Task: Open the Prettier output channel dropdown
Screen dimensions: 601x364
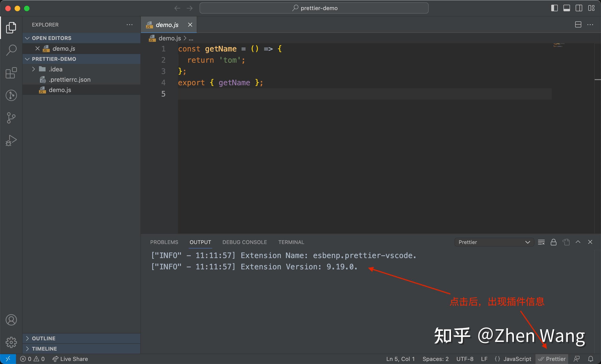Action: pyautogui.click(x=494, y=242)
